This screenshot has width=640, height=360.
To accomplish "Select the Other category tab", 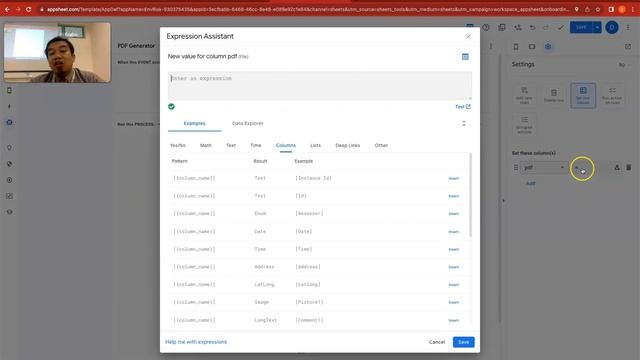I will tap(381, 145).
